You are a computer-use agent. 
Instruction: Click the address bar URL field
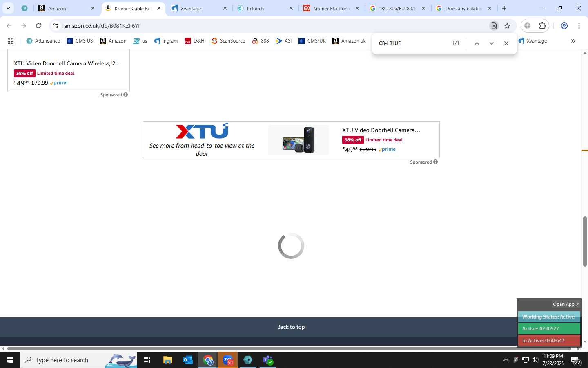coord(274,26)
